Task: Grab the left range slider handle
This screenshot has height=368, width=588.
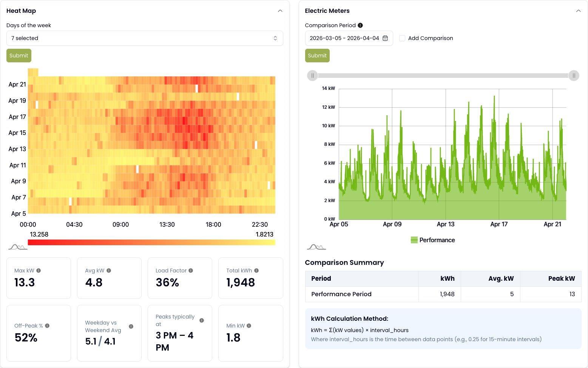Action: point(312,76)
